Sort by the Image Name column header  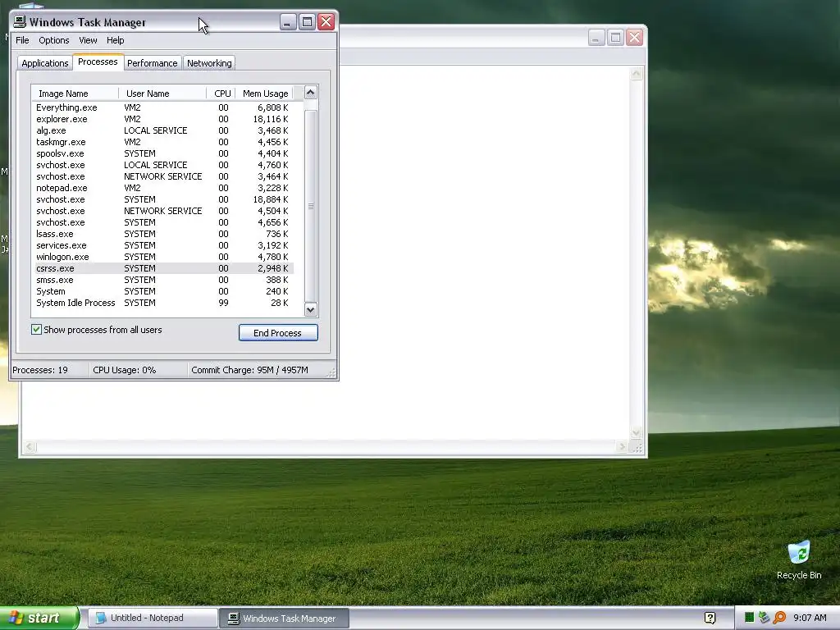[75, 94]
